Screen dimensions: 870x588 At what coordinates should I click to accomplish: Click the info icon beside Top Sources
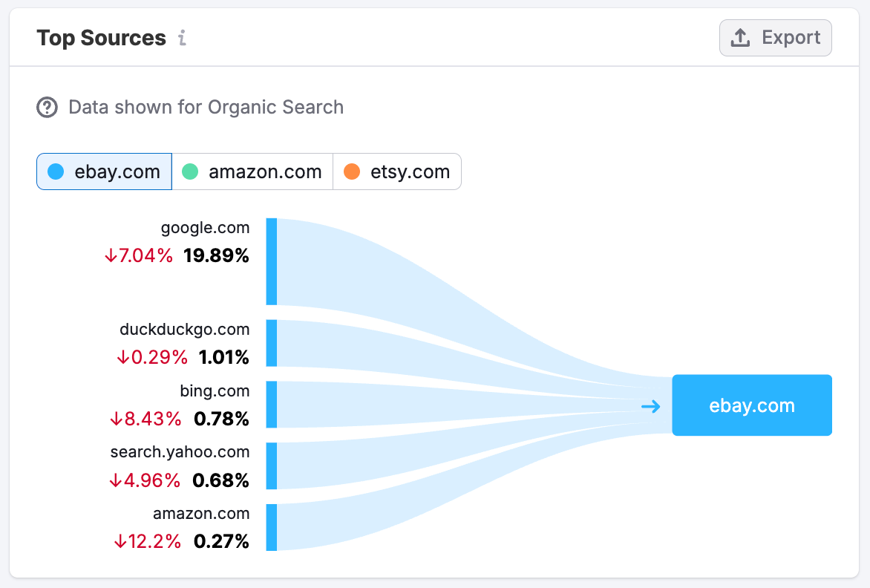183,37
